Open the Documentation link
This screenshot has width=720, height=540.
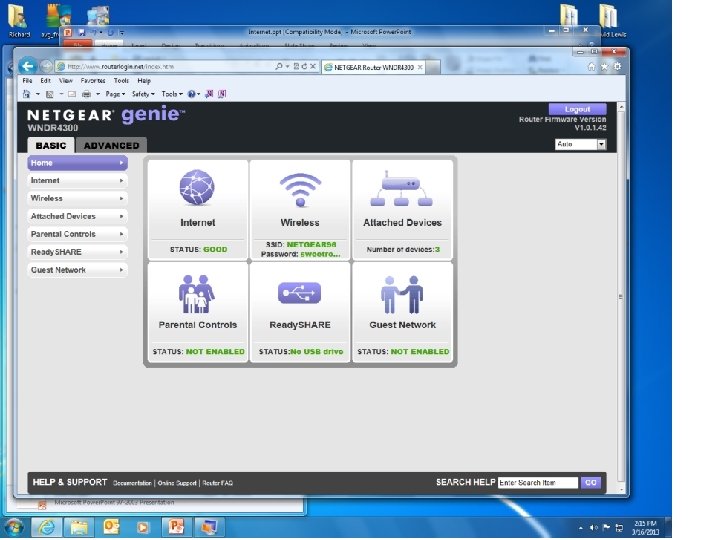click(132, 483)
